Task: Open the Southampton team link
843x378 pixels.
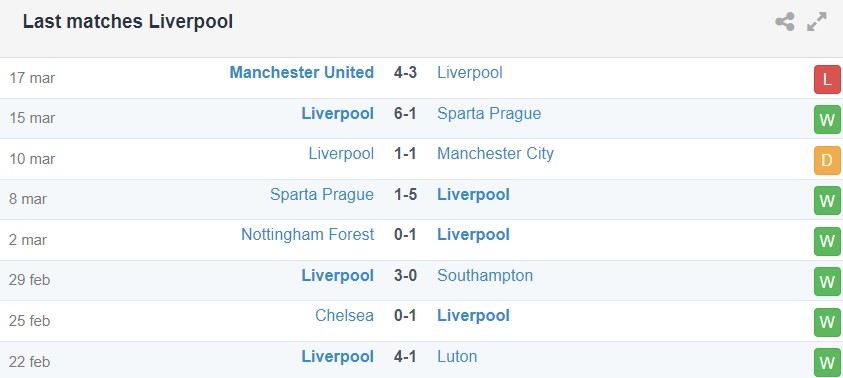Action: (x=485, y=276)
